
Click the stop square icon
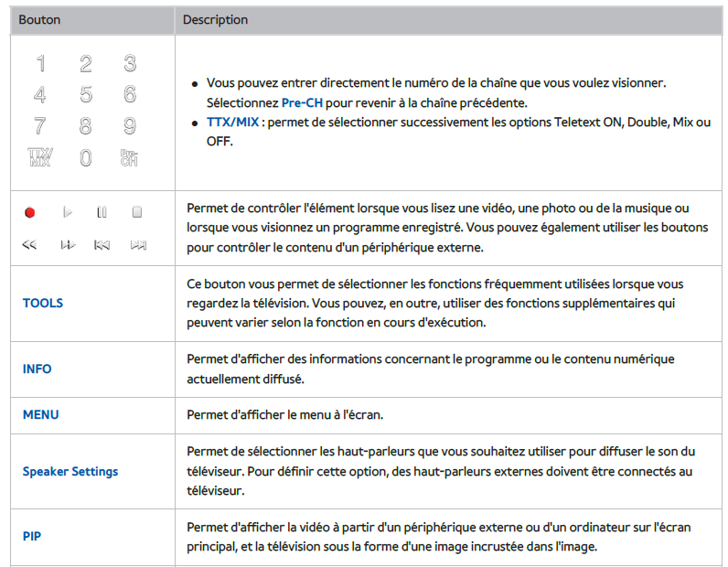pos(137,212)
